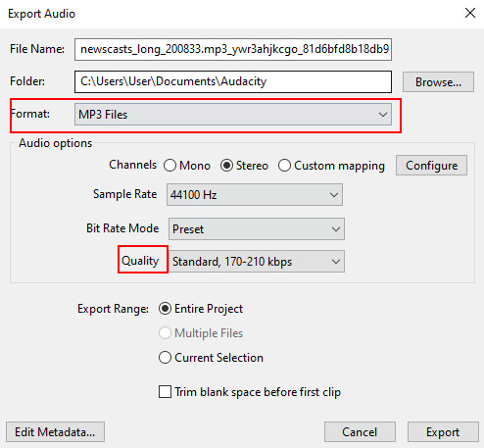Click the File Name input field

tap(233, 49)
